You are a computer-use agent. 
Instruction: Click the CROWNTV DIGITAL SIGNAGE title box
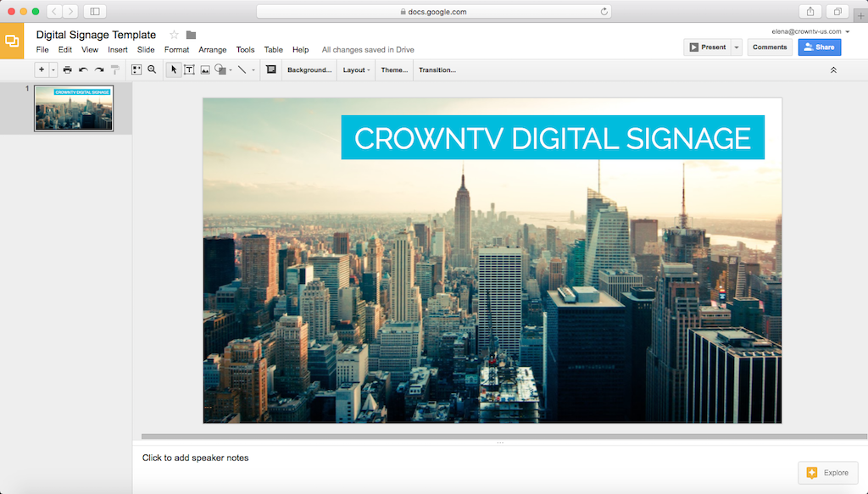(553, 137)
